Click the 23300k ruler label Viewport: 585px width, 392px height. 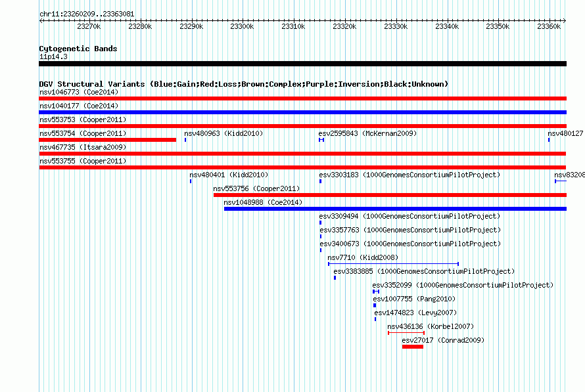point(242,26)
